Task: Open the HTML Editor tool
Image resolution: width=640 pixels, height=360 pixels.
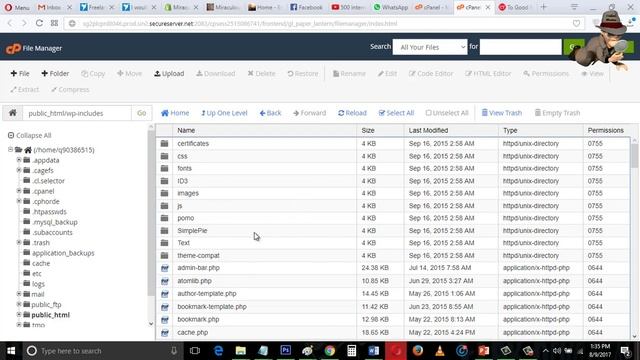Action: [x=488, y=73]
